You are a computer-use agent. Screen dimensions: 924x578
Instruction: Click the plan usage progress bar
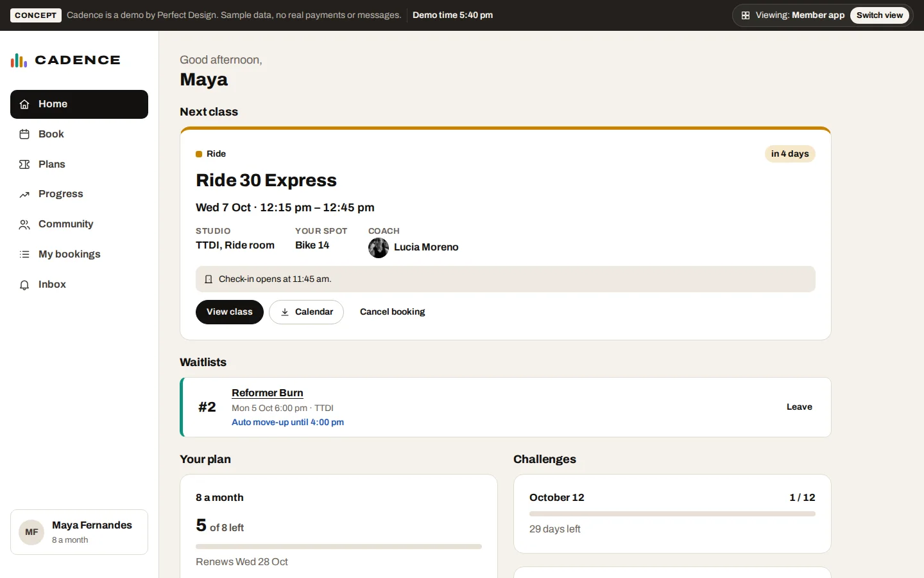click(339, 547)
